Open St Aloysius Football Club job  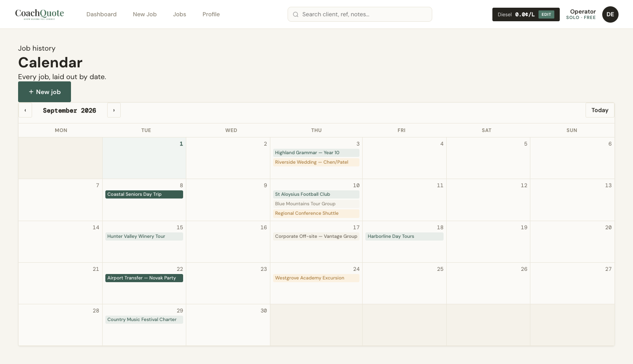coord(316,194)
